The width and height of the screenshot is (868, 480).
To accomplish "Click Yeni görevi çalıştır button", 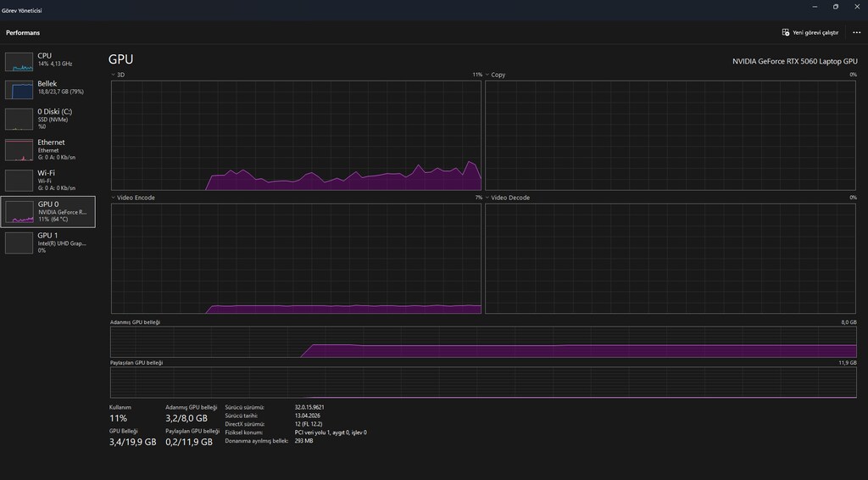I will 810,33.
